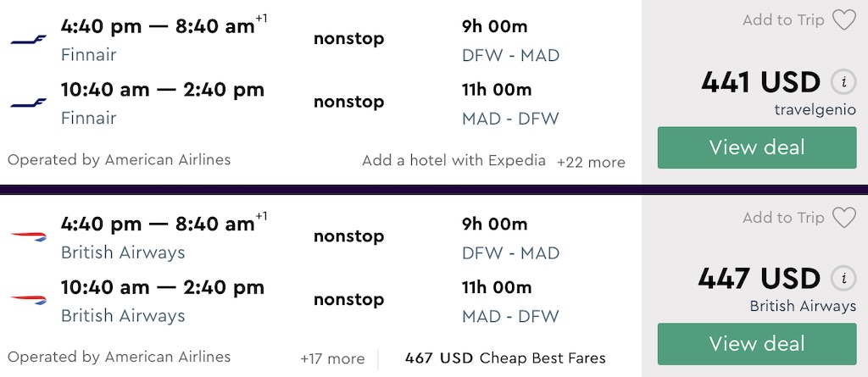Click British Airways logo on outbound flight
The image size is (868, 377).
pos(29,237)
